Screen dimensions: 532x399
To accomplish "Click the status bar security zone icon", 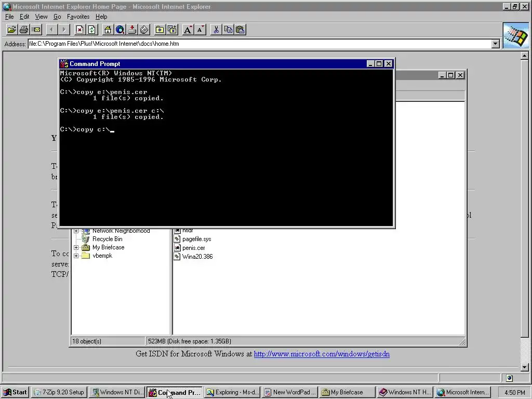I will click(x=509, y=378).
